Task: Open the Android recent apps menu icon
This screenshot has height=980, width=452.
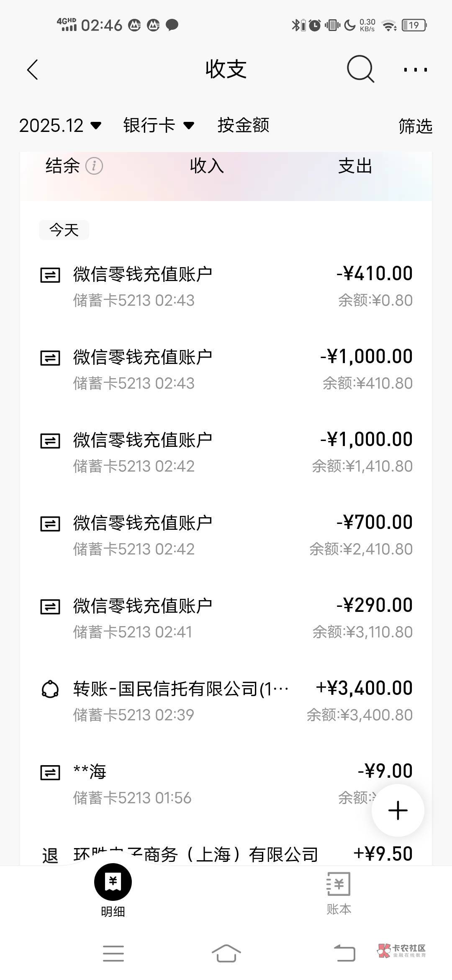Action: pos(113,954)
